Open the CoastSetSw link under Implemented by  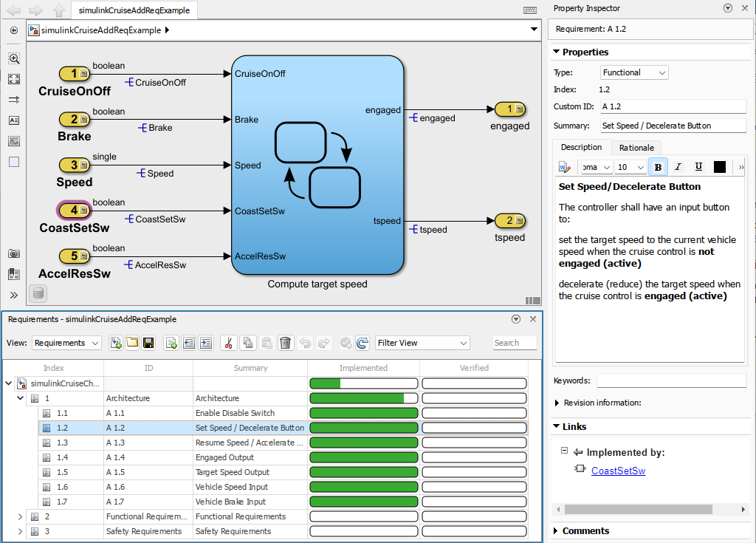point(618,469)
